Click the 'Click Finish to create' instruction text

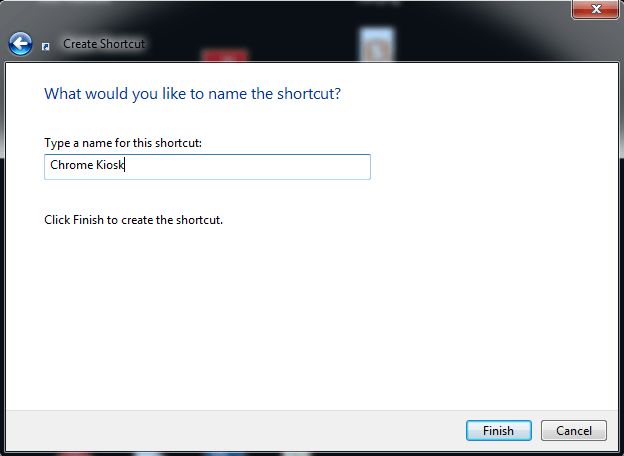[133, 220]
